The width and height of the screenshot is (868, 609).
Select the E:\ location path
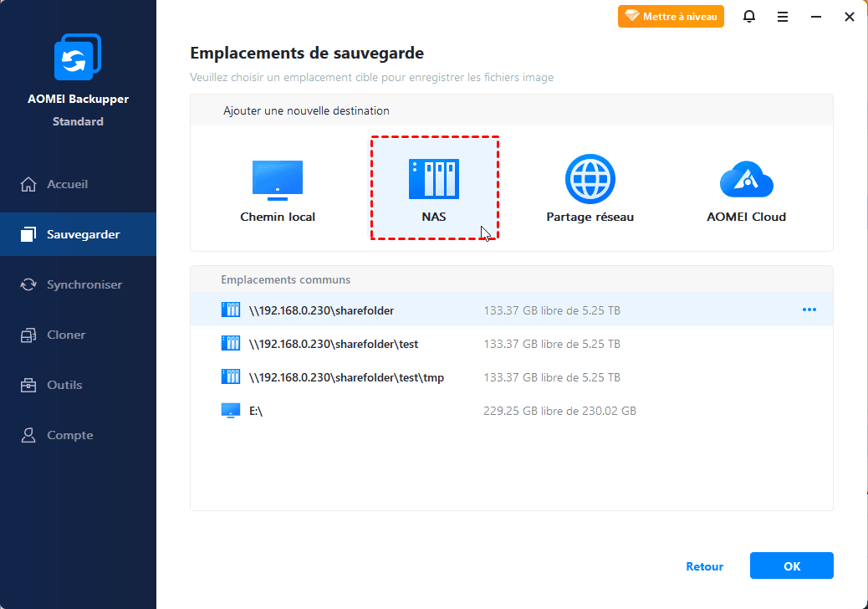tap(256, 411)
